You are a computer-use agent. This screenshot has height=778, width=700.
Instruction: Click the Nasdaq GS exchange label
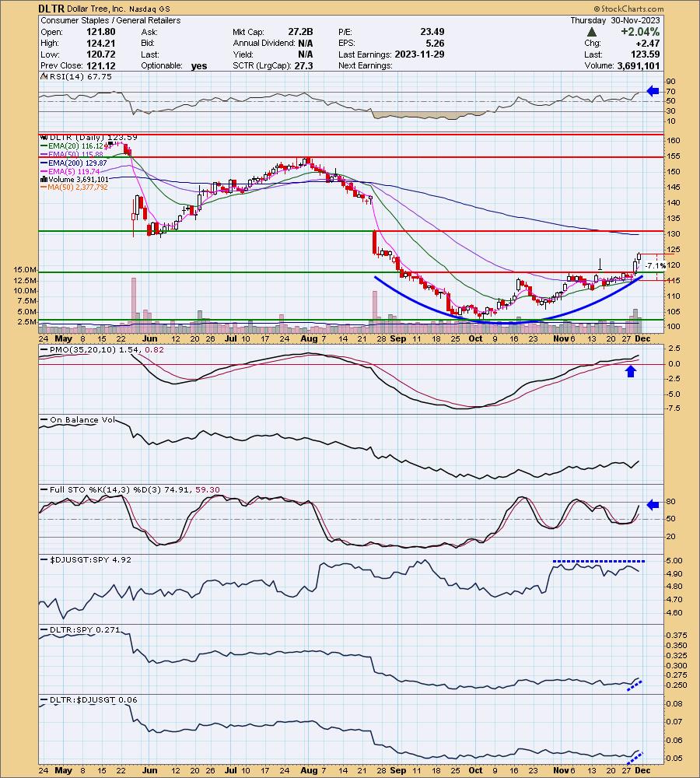pyautogui.click(x=149, y=9)
